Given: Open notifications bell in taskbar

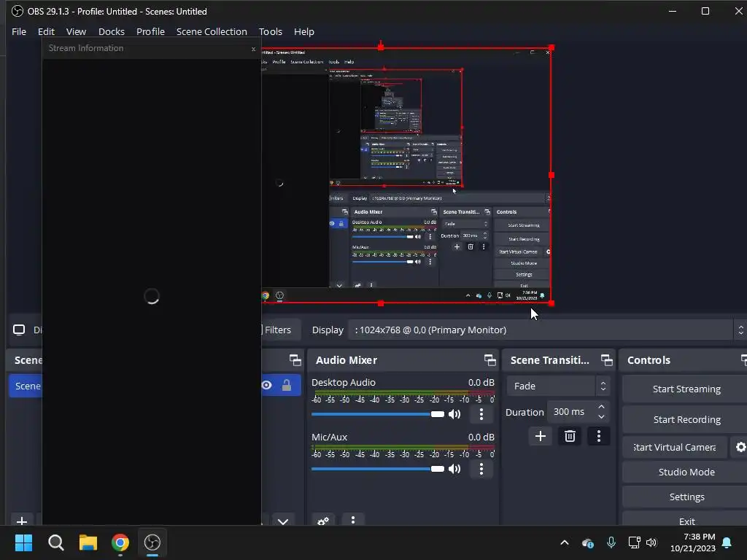Looking at the screenshot, I should (727, 542).
